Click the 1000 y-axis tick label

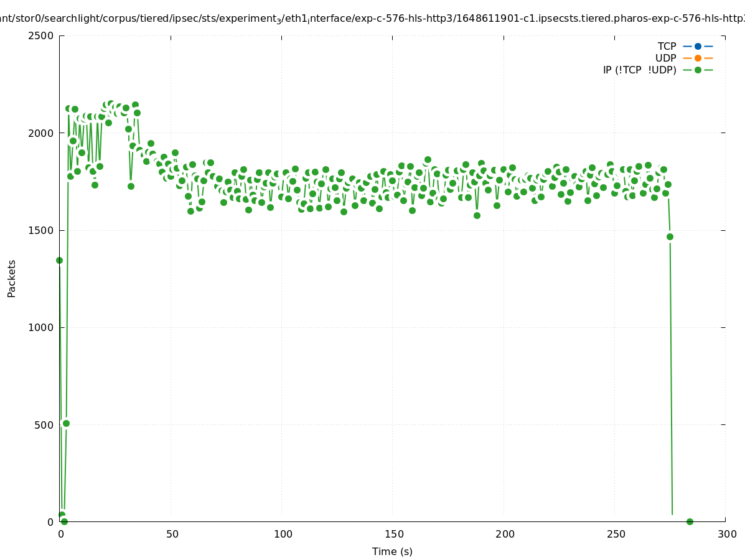click(42, 327)
